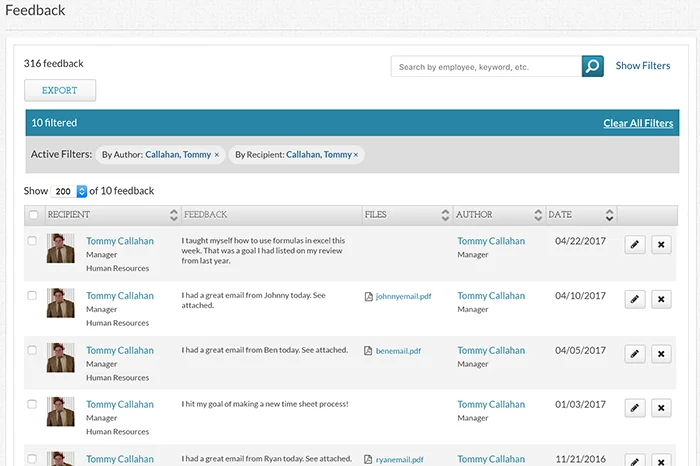Viewport: 700px width, 466px height.
Task: Sort the table by Author column
Action: tap(538, 215)
